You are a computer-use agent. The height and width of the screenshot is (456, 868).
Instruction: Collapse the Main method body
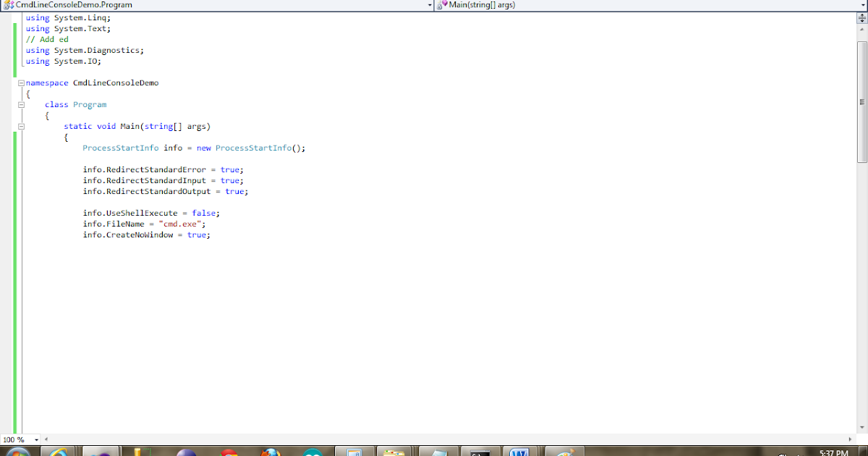(21, 126)
